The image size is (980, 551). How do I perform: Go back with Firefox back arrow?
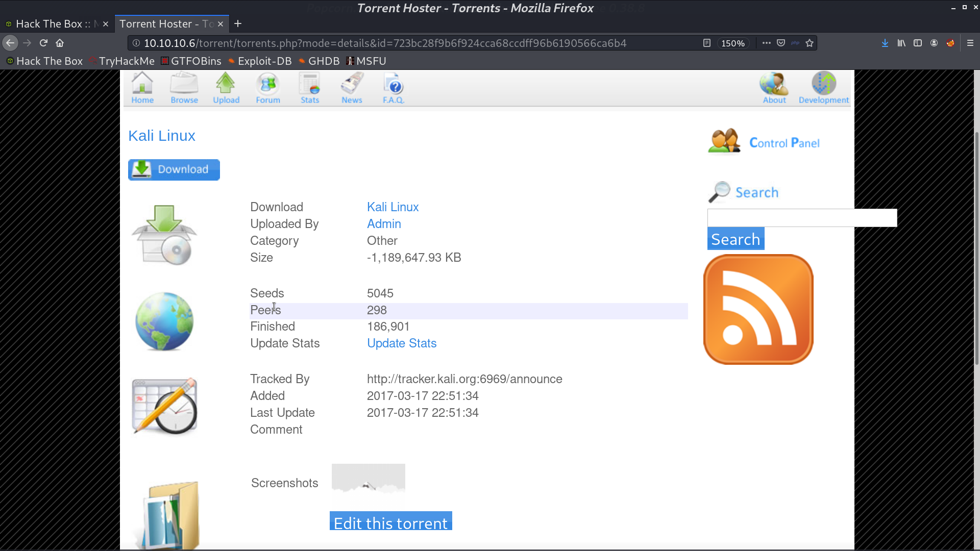click(x=10, y=43)
